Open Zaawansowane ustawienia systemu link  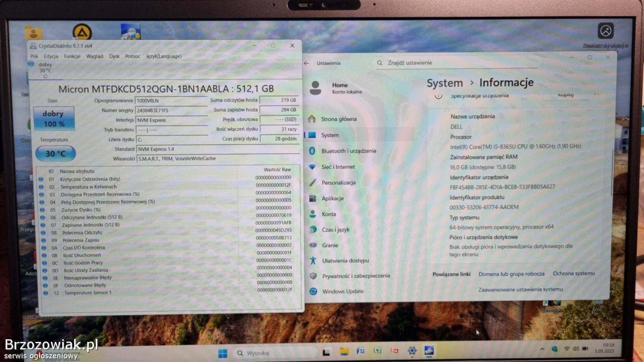pyautogui.click(x=520, y=289)
